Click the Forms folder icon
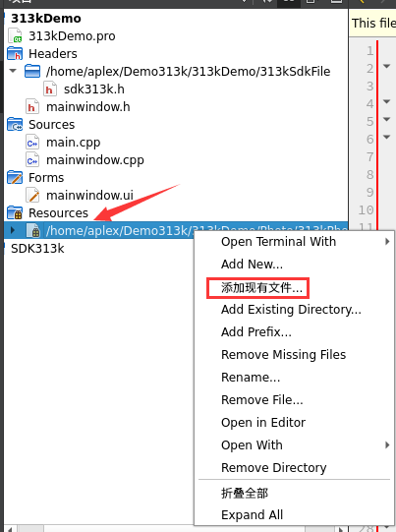The image size is (396, 532). 15,177
